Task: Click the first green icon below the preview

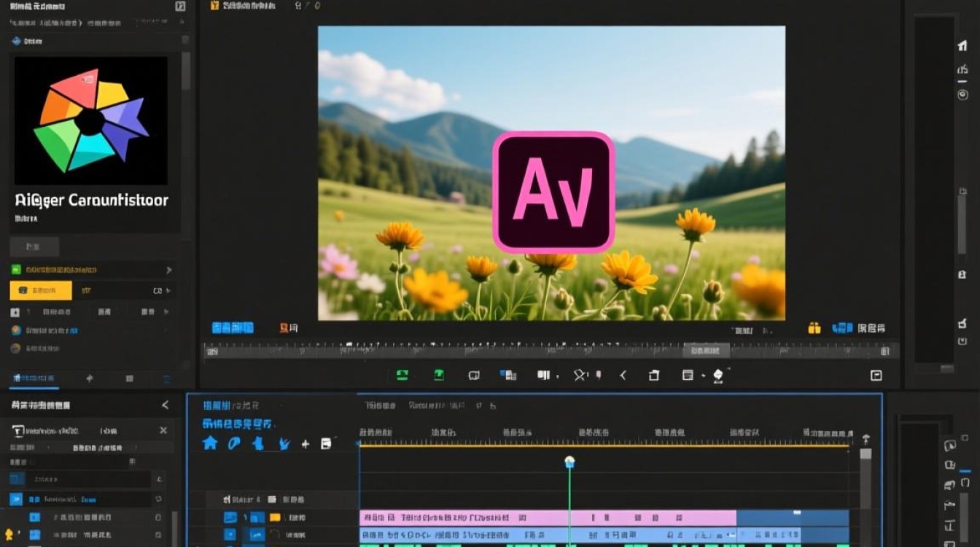Action: click(x=402, y=375)
